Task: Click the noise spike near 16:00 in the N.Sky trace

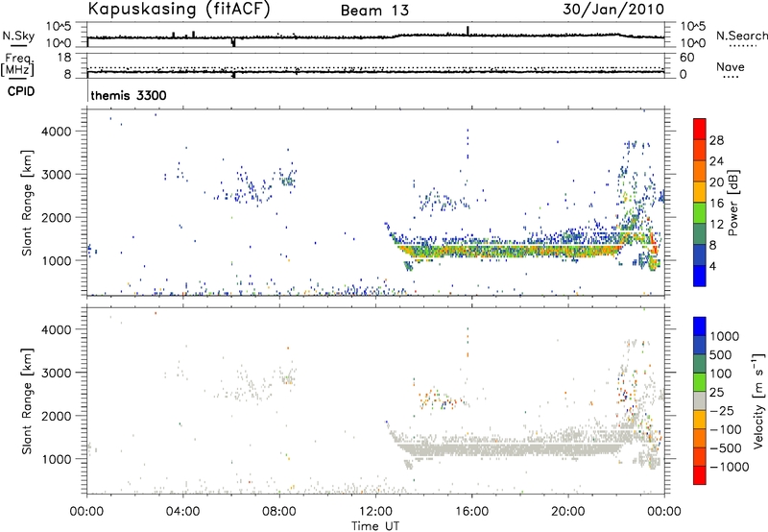Action: (468, 31)
